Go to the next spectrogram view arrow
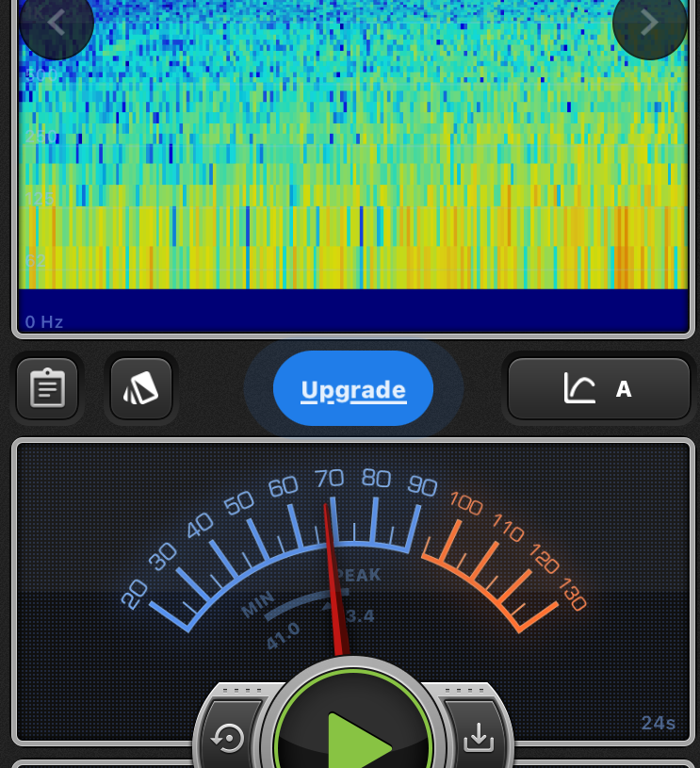Image resolution: width=700 pixels, height=768 pixels. coord(649,23)
